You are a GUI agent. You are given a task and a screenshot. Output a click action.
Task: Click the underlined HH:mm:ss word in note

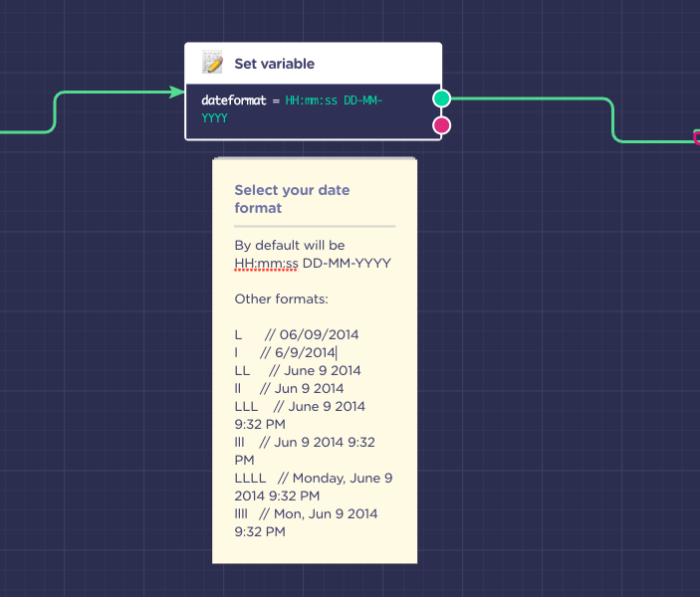point(266,264)
